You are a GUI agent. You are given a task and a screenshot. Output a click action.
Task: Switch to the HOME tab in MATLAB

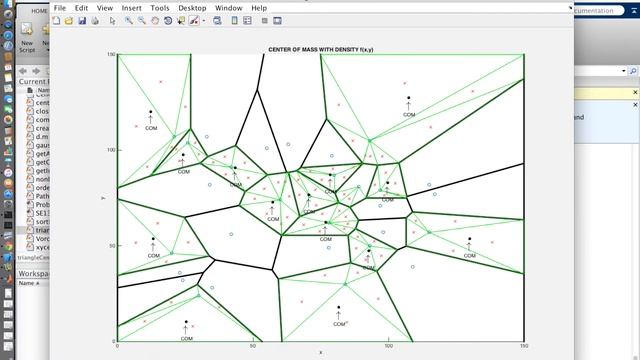[x=40, y=11]
